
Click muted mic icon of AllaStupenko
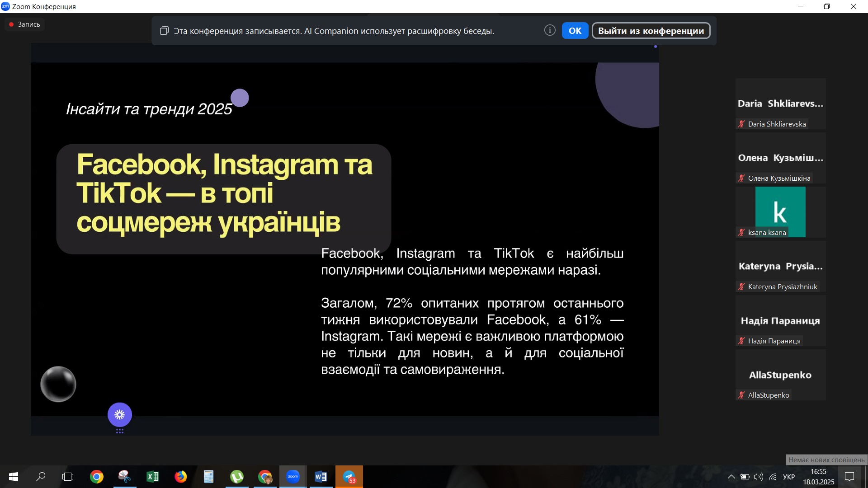[741, 395]
